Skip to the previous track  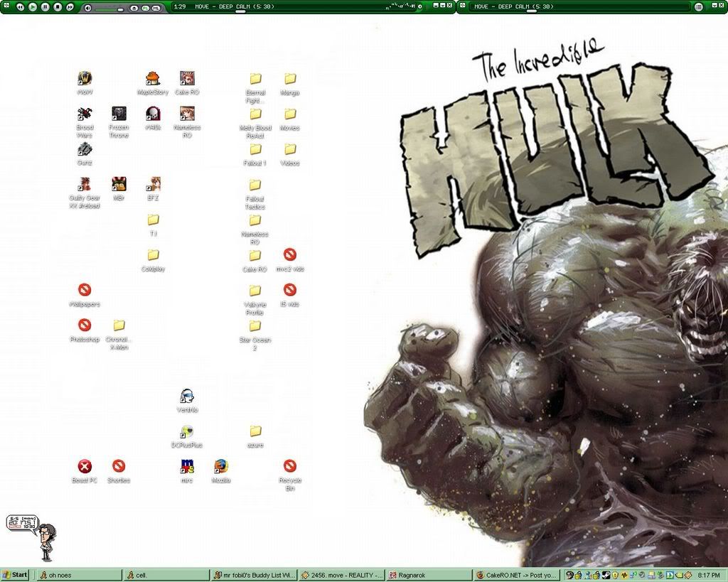(x=20, y=6)
